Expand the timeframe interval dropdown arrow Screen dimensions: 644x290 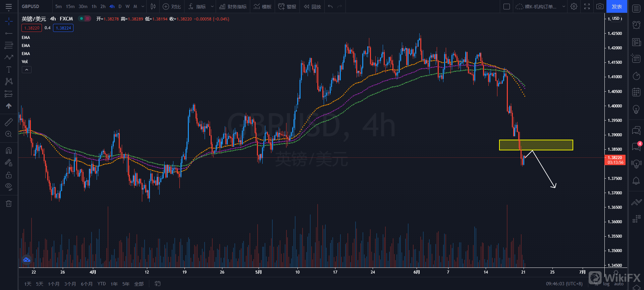pos(143,6)
